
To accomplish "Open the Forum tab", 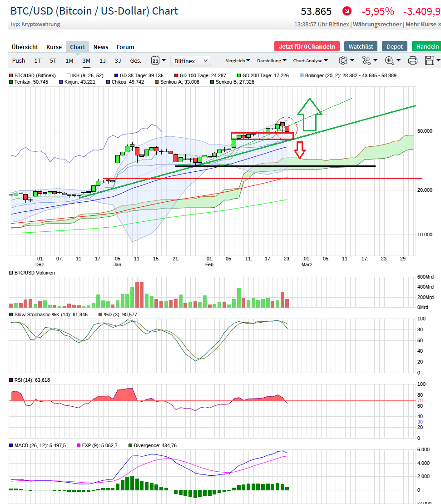I will pos(125,47).
